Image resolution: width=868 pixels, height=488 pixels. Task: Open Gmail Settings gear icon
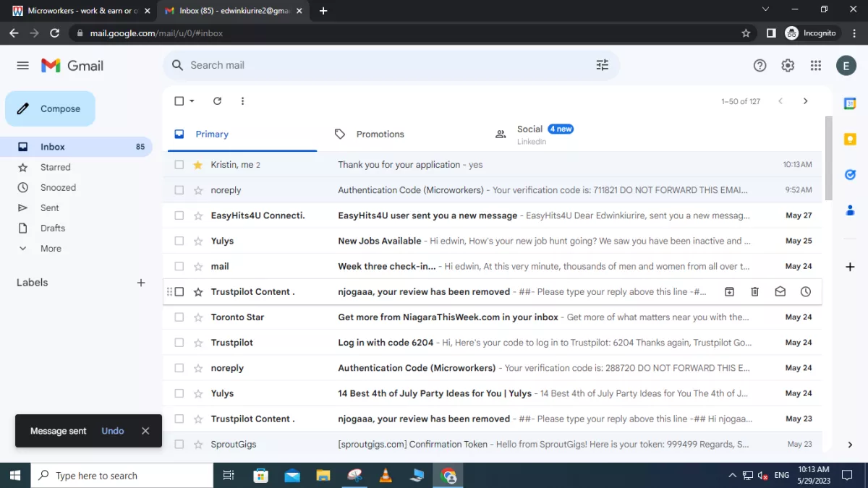pyautogui.click(x=788, y=66)
